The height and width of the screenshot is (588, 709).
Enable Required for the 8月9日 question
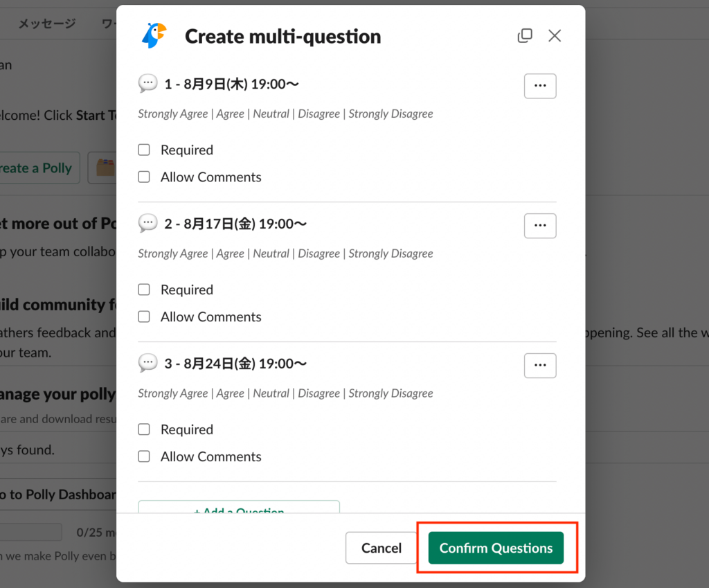144,150
